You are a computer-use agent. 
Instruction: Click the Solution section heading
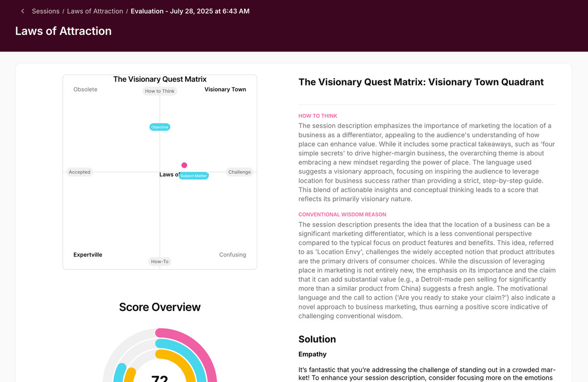tap(317, 339)
